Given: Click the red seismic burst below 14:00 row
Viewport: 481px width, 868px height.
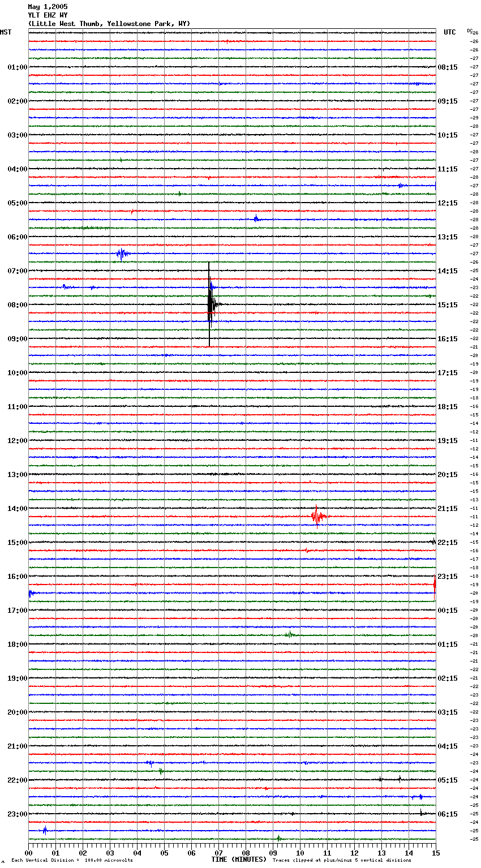Looking at the screenshot, I should (x=317, y=517).
